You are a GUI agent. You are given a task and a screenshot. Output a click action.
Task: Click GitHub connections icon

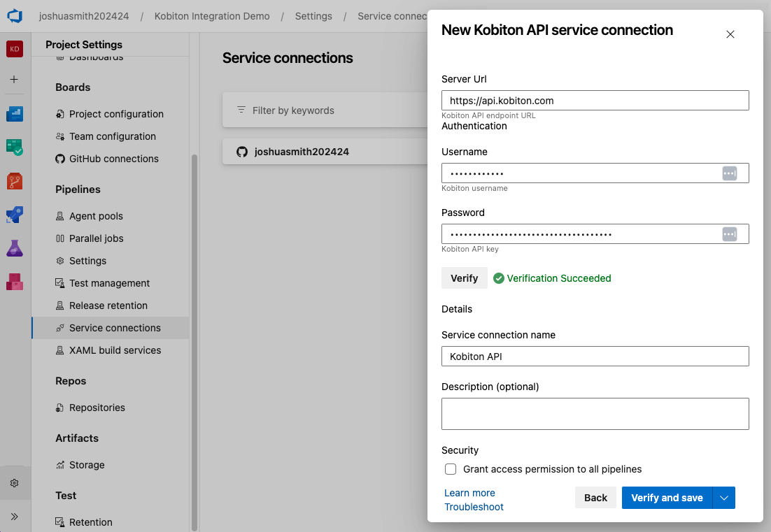[60, 159]
